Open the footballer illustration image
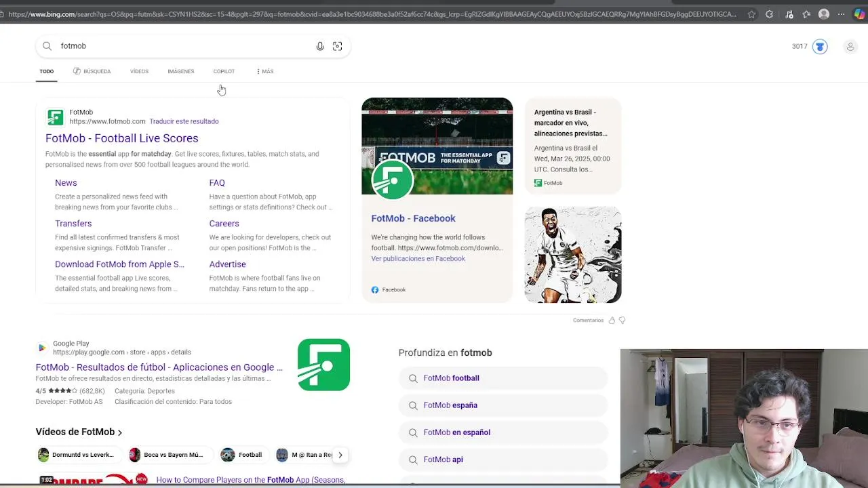 pyautogui.click(x=573, y=255)
